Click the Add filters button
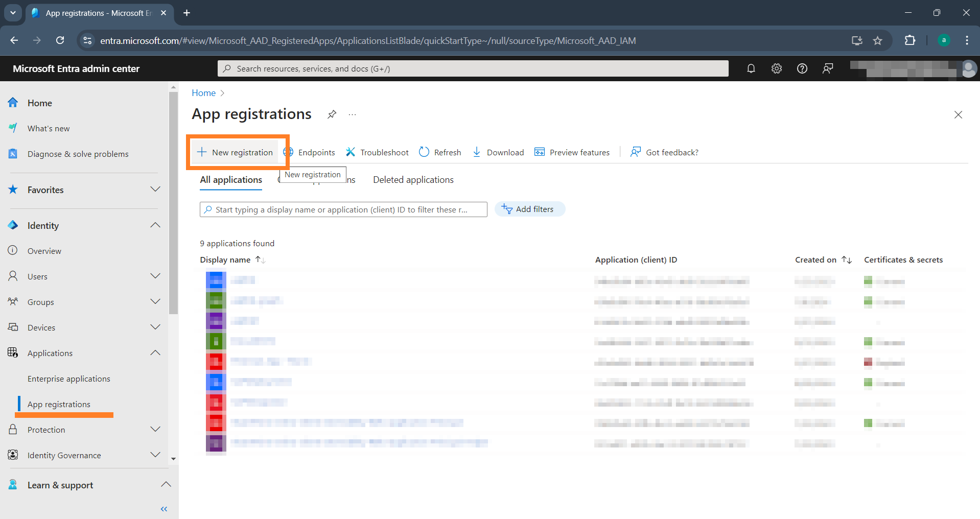Image resolution: width=980 pixels, height=519 pixels. pyautogui.click(x=529, y=209)
